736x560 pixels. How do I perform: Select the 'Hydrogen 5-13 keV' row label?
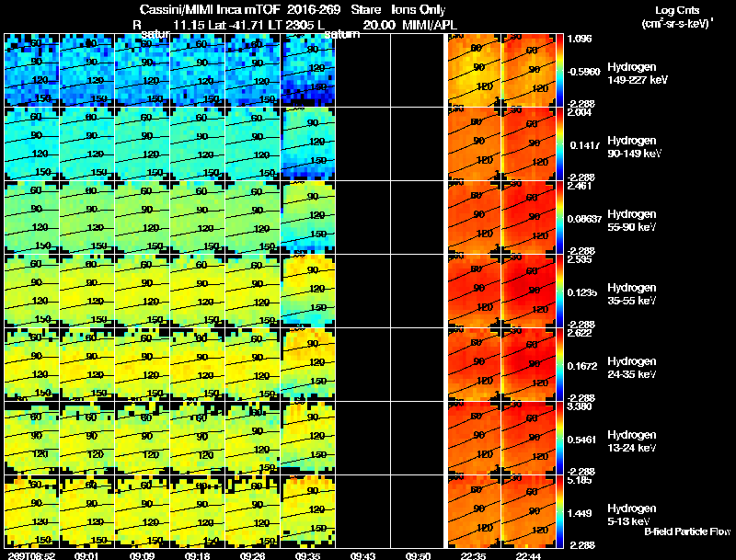[632, 515]
